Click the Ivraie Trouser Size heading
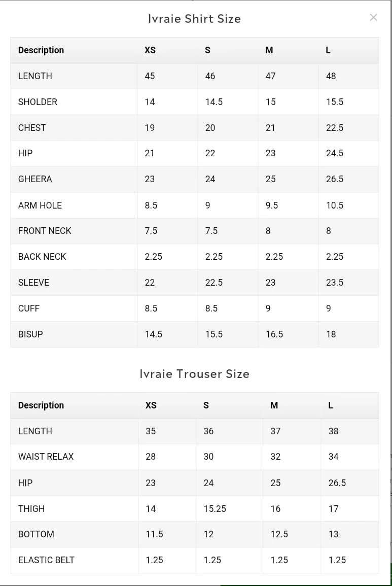This screenshot has height=586, width=392. 194,374
